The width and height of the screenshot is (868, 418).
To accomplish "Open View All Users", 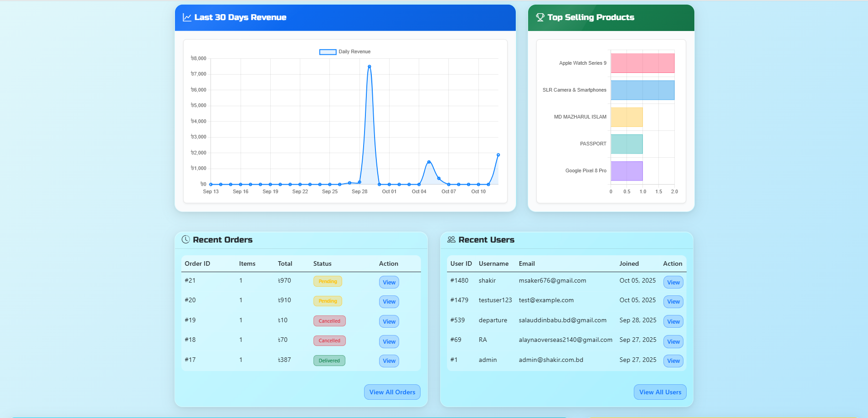I will pyautogui.click(x=660, y=392).
